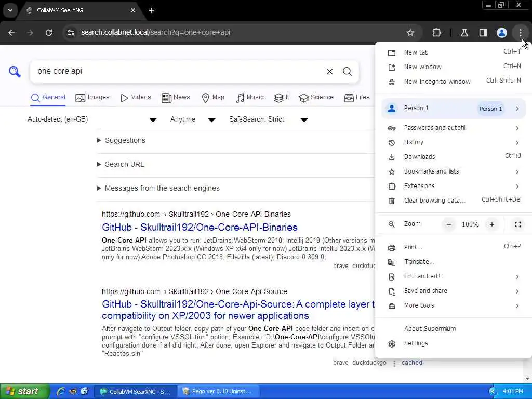Clear the search box with the X icon

click(x=329, y=72)
